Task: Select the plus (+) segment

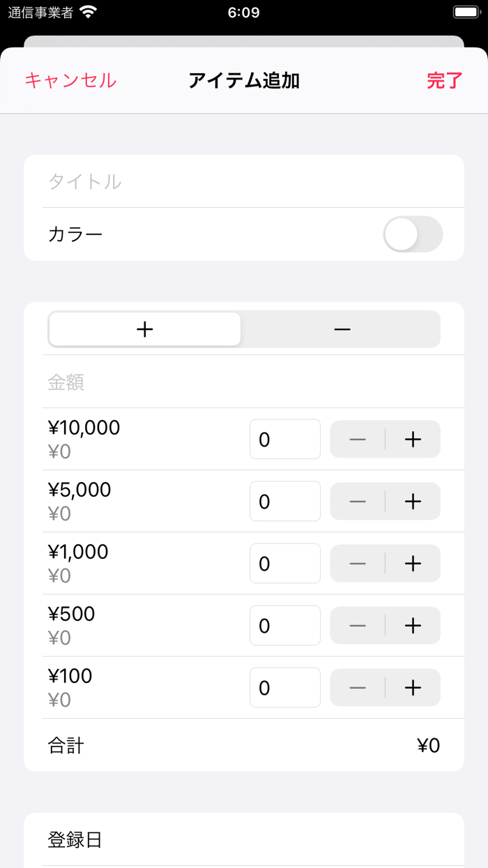Action: 143,329
